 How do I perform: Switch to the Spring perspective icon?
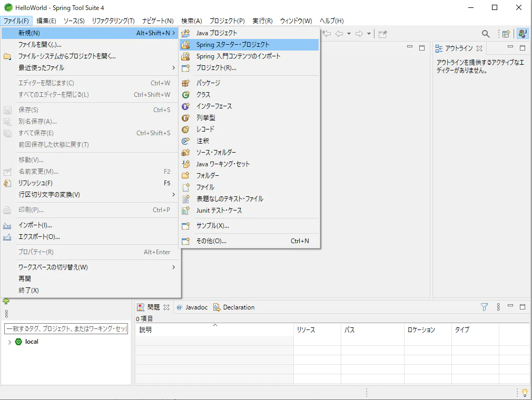523,34
